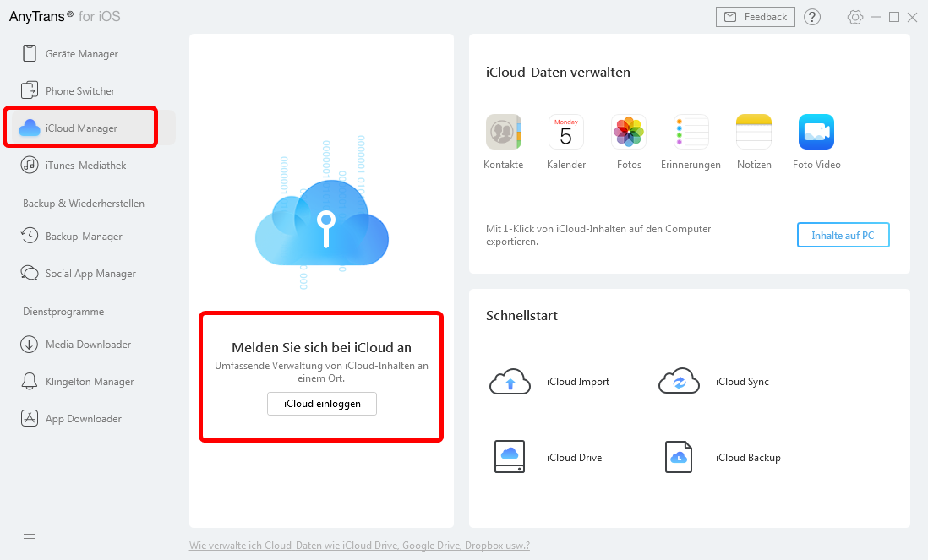Open the iCloud Drive disk icon

pyautogui.click(x=510, y=457)
